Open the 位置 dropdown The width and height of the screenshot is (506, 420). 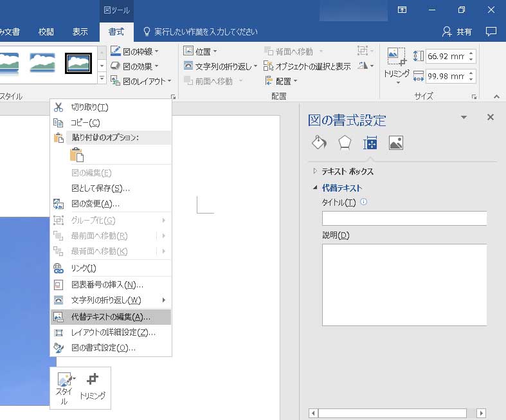click(x=201, y=51)
